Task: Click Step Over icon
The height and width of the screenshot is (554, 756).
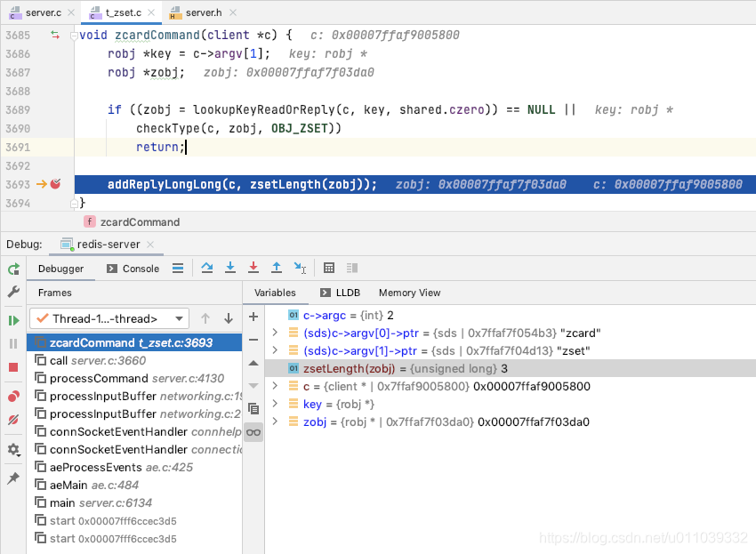Action: pos(207,268)
